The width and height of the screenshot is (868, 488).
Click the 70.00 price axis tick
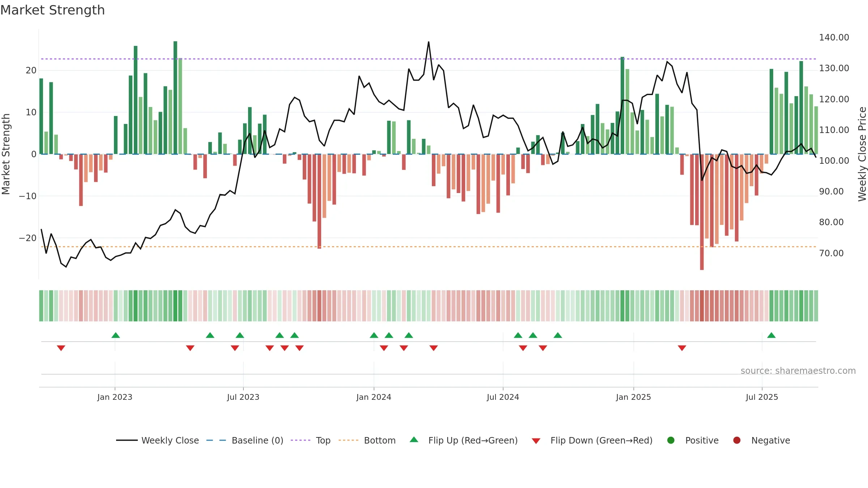tap(831, 253)
